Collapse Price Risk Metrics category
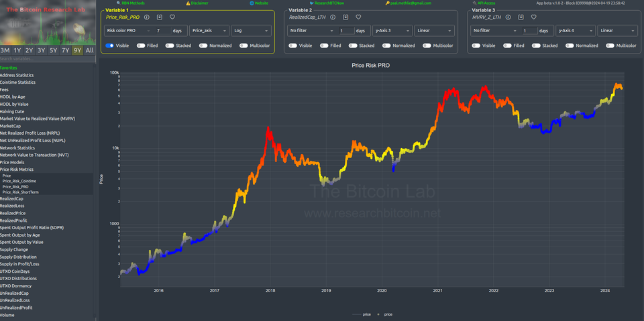This screenshot has width=644, height=321. tap(17, 169)
